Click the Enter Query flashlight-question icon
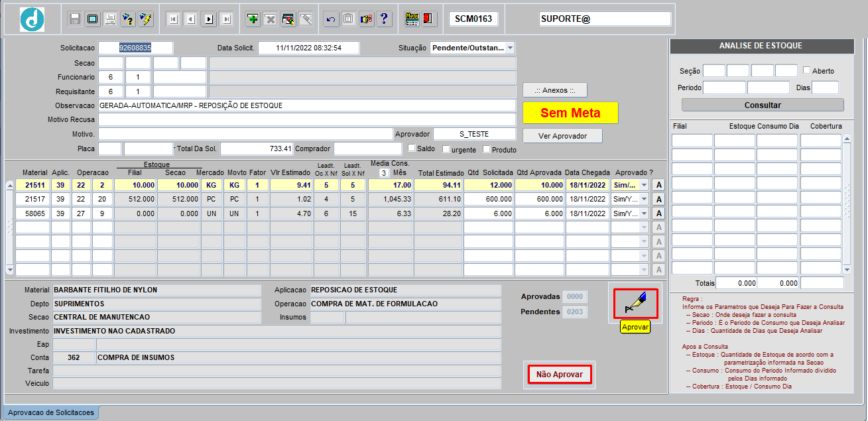This screenshot has height=421, width=868. click(x=129, y=19)
